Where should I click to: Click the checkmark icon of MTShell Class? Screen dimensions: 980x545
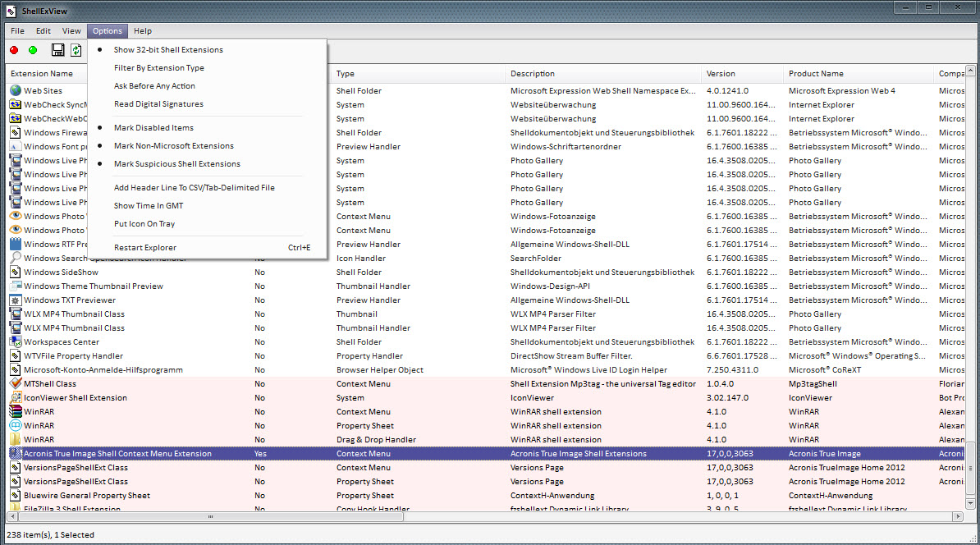(x=16, y=384)
